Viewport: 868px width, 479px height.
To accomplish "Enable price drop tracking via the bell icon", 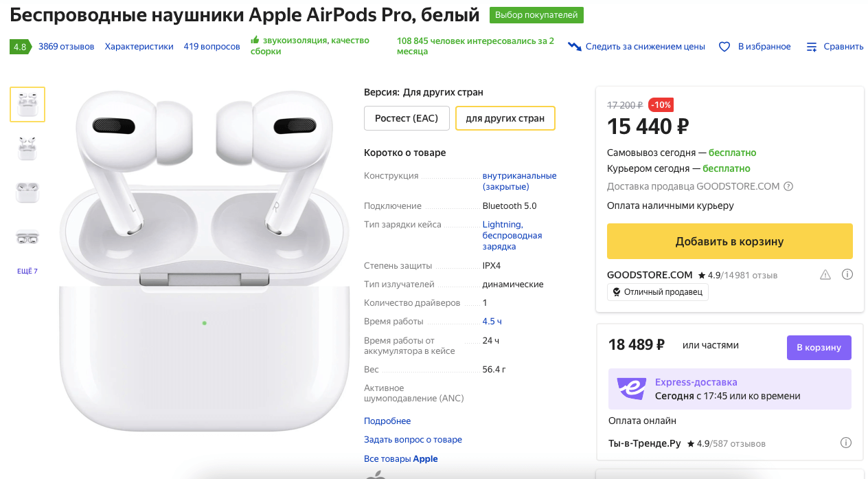I will point(573,46).
